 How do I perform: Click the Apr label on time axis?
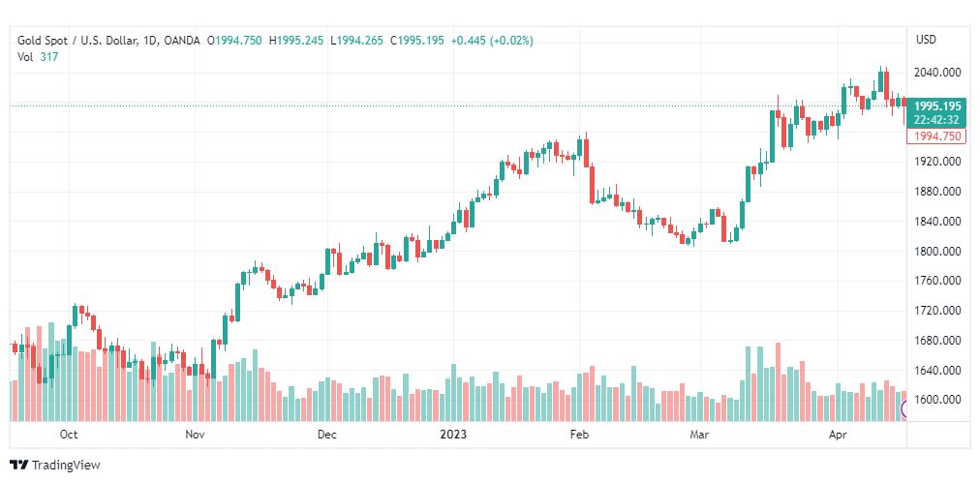tap(840, 436)
